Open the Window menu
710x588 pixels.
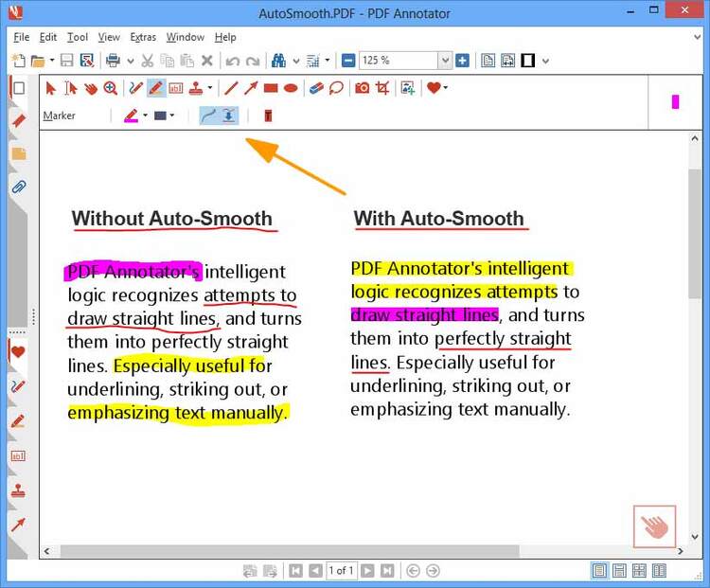click(186, 37)
